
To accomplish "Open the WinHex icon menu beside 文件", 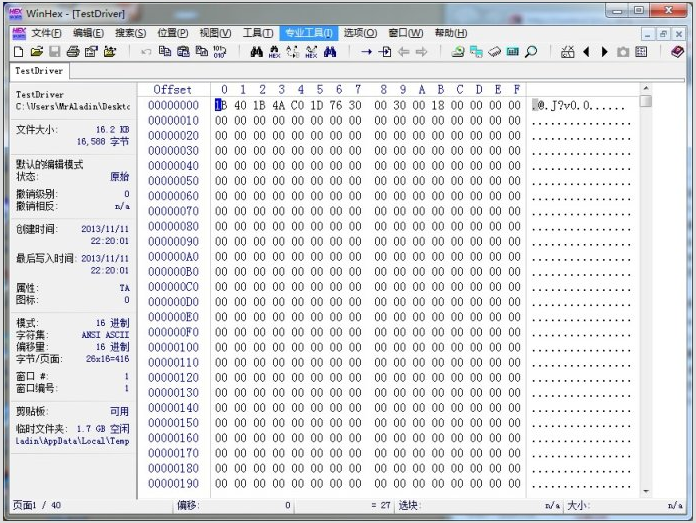I will tap(19, 33).
